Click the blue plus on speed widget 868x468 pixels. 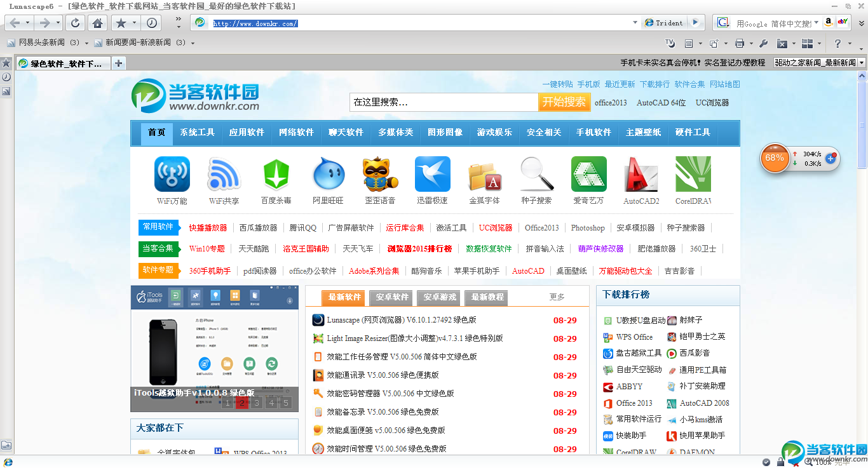click(x=831, y=158)
